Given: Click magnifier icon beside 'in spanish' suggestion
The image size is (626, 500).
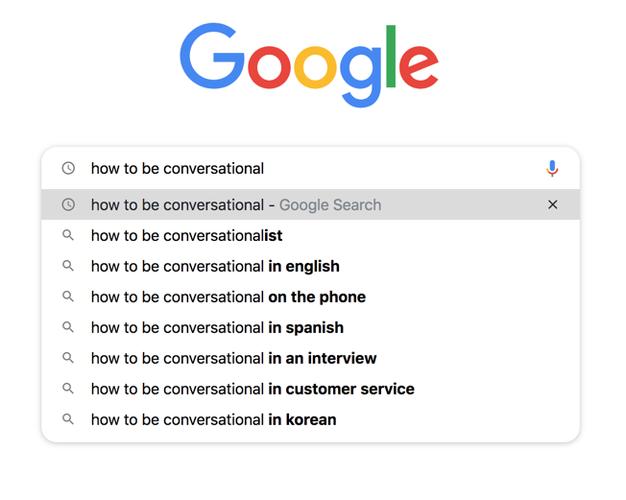Looking at the screenshot, I should (68, 327).
